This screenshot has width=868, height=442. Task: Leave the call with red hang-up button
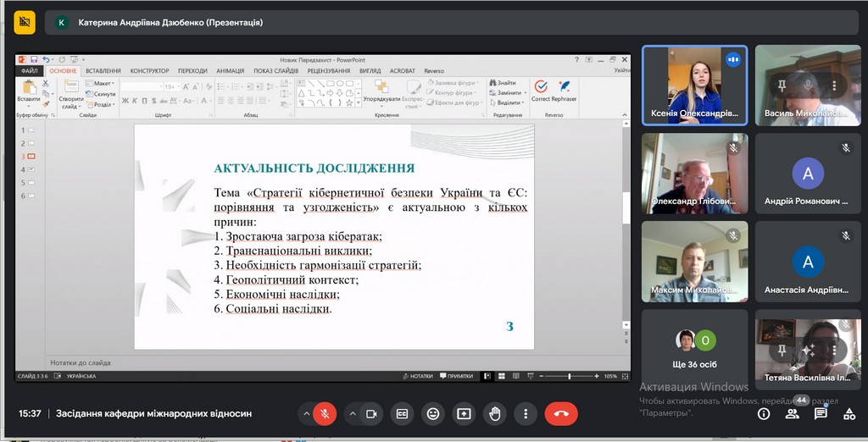[x=560, y=414]
